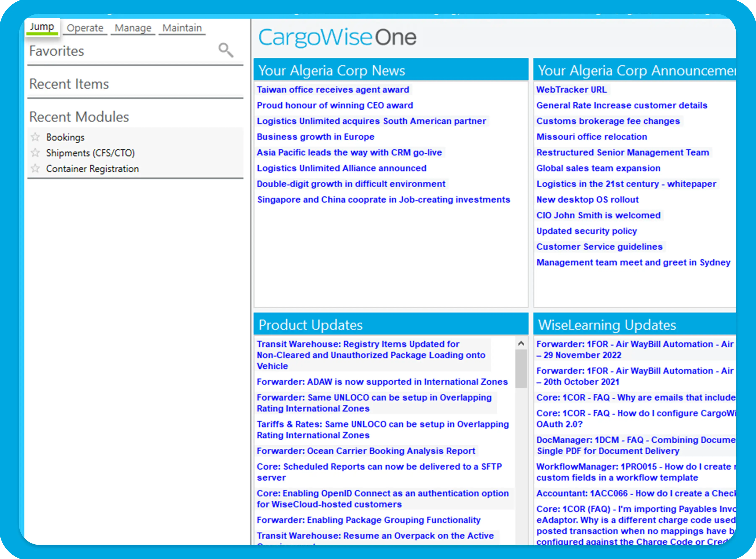Open Forwarder: Ocean Carrier Booking Analysis Report
This screenshot has width=756, height=559.
(366, 451)
